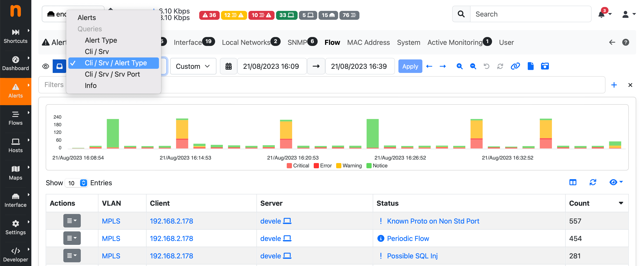Choose Cli / Srv / Srv Port query
Screen dimensions: 644x266
[x=113, y=74]
